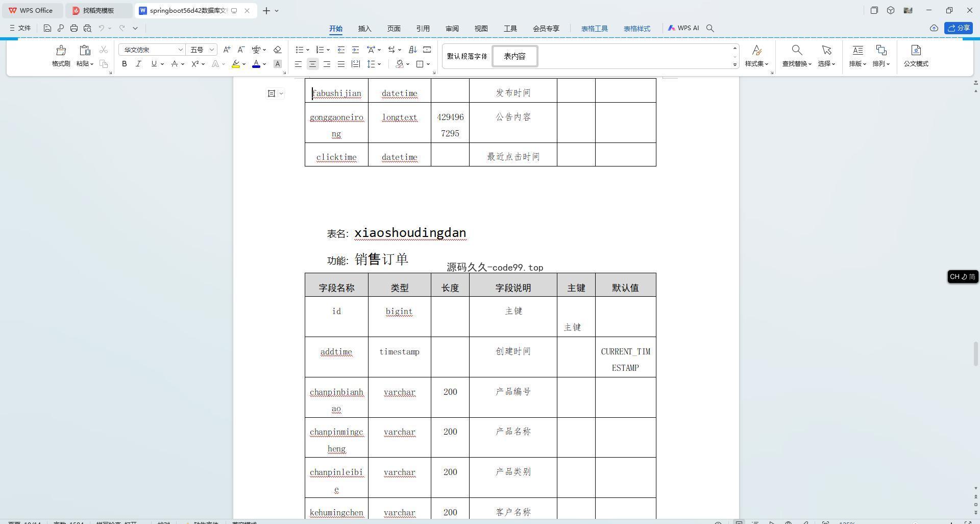
Task: Click the character shading A icon
Action: point(277,64)
